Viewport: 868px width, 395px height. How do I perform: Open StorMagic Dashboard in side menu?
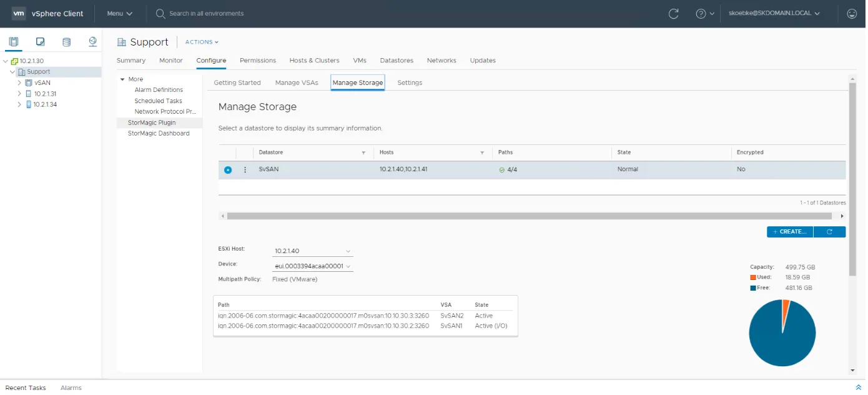pos(159,133)
